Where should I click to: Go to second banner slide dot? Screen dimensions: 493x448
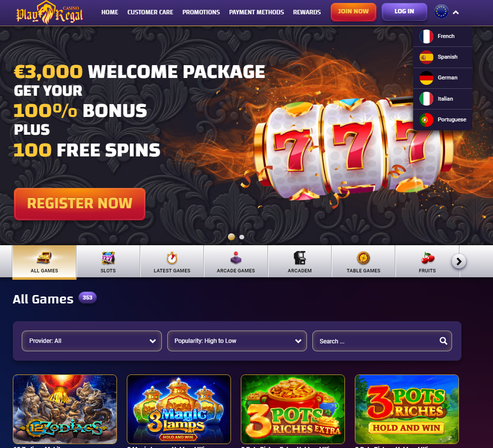point(242,237)
